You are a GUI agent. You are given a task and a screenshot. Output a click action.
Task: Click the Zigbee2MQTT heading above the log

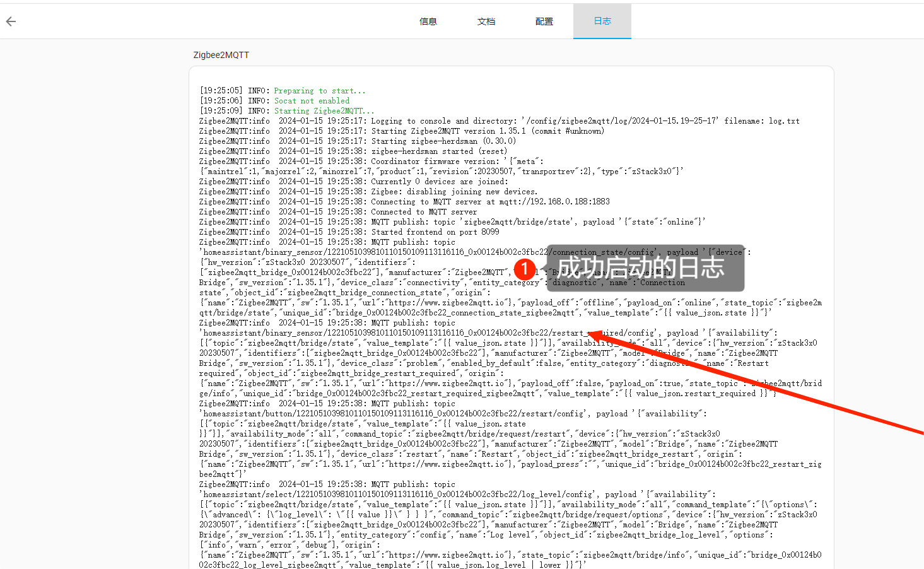(221, 55)
